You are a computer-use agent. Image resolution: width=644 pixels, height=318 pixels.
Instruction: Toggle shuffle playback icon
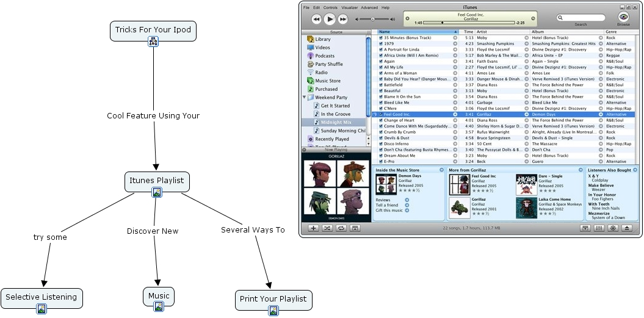[327, 228]
